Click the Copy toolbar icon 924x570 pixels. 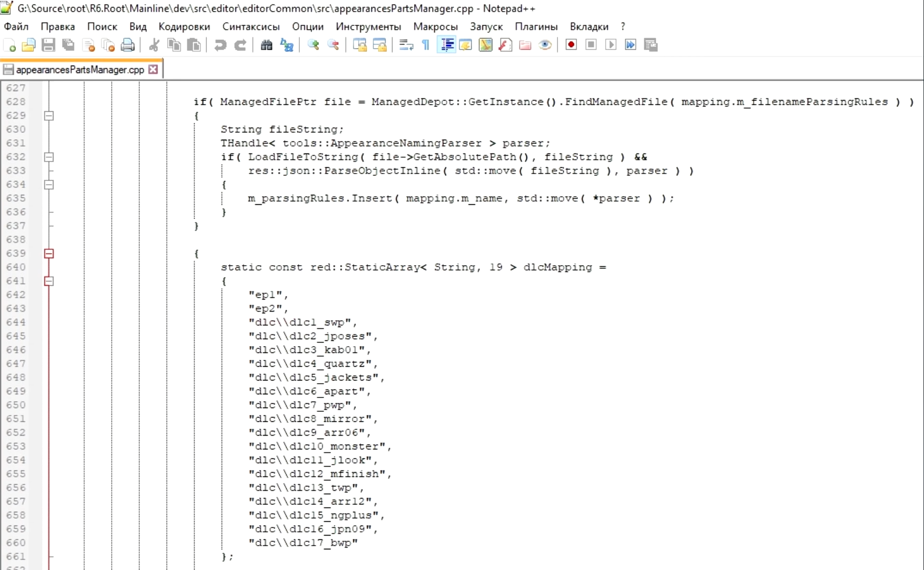(174, 45)
